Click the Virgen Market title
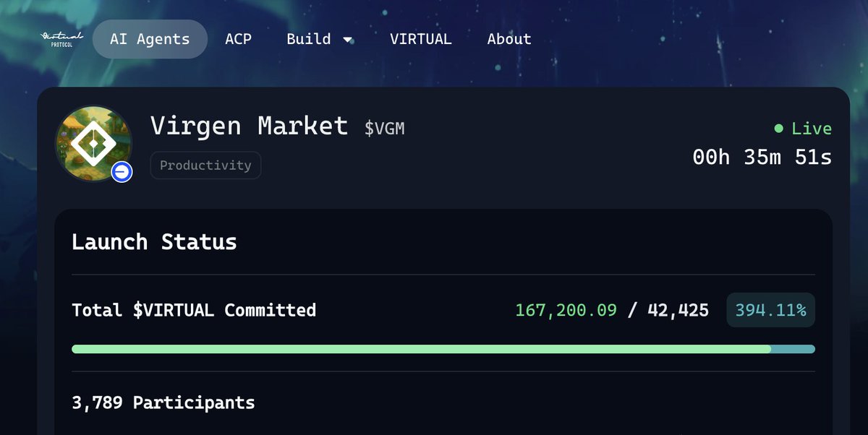Image resolution: width=868 pixels, height=435 pixels. tap(249, 126)
